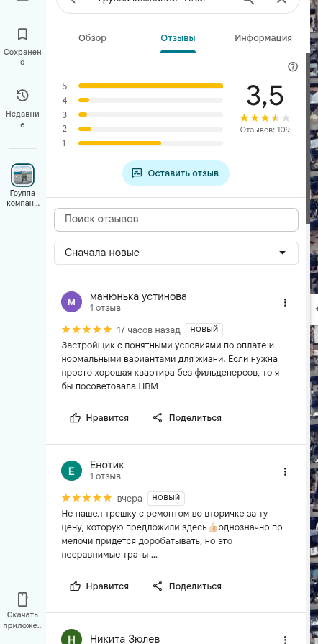Switch to the Обзор tab

pyautogui.click(x=92, y=38)
